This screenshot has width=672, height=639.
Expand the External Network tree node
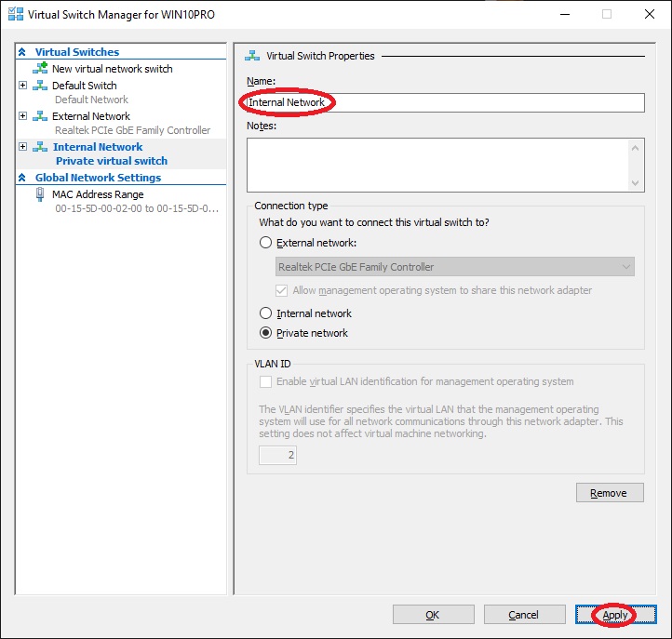22,116
